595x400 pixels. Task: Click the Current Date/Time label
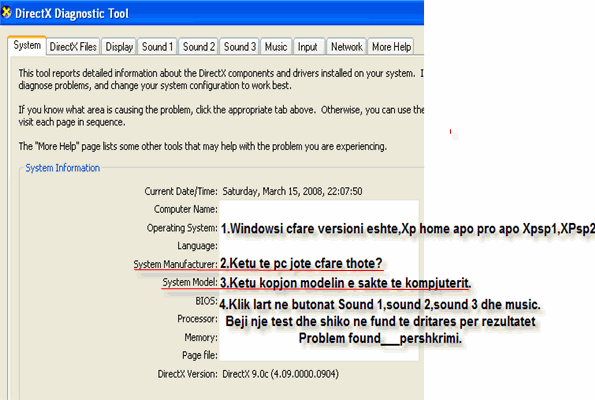[x=181, y=191]
